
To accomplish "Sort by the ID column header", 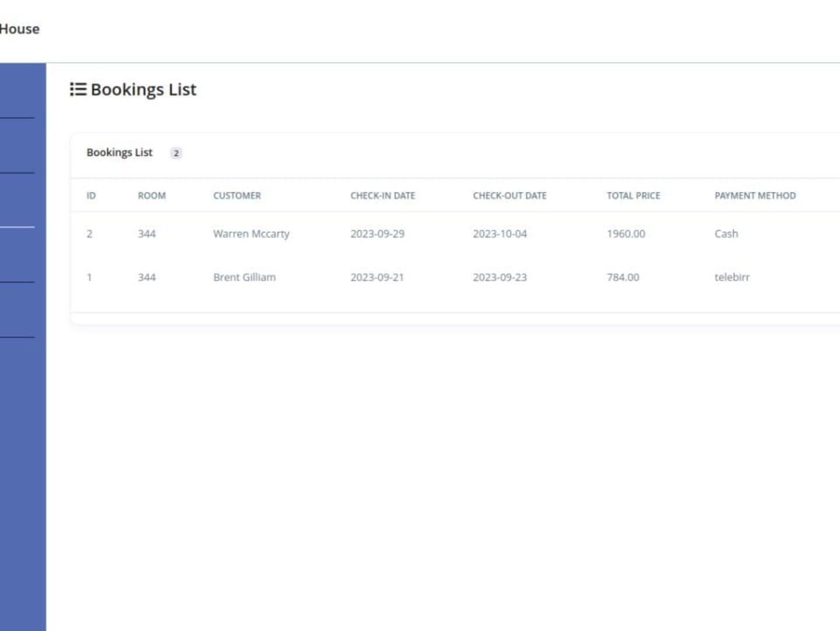I will pos(91,196).
